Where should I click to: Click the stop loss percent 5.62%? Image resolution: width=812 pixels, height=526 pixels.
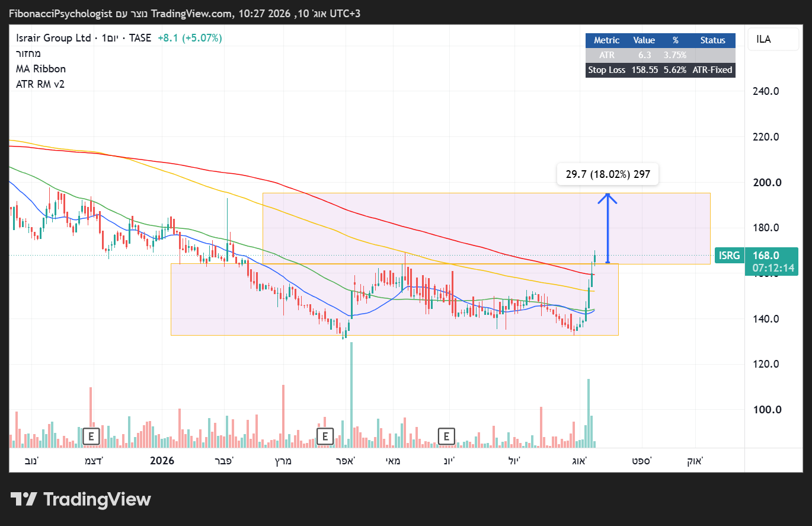tap(675, 70)
